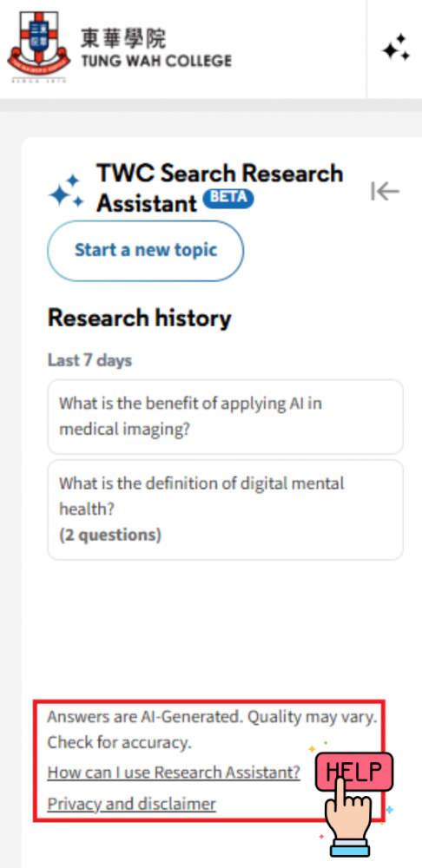
Task: Open the AI in medical imaging question
Action: click(x=226, y=417)
